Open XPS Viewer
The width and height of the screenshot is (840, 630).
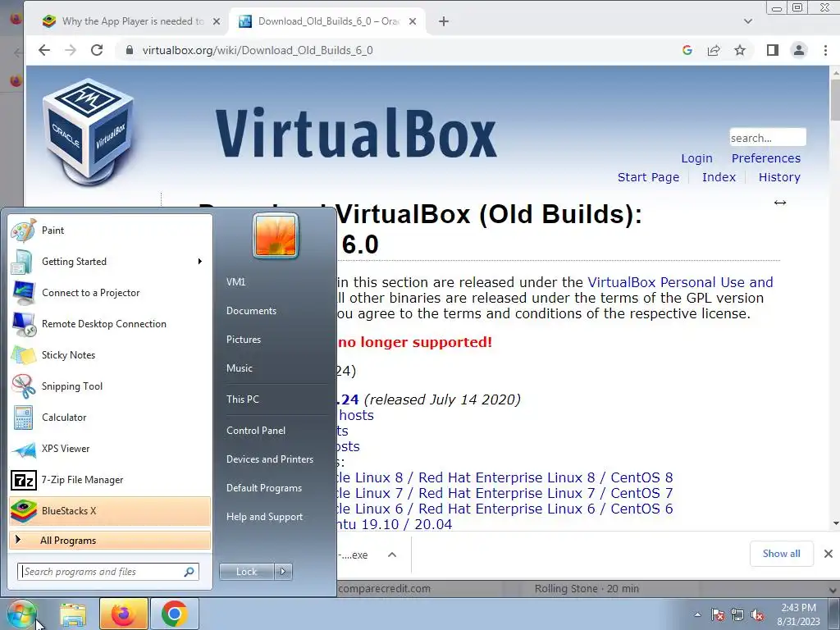click(109, 449)
